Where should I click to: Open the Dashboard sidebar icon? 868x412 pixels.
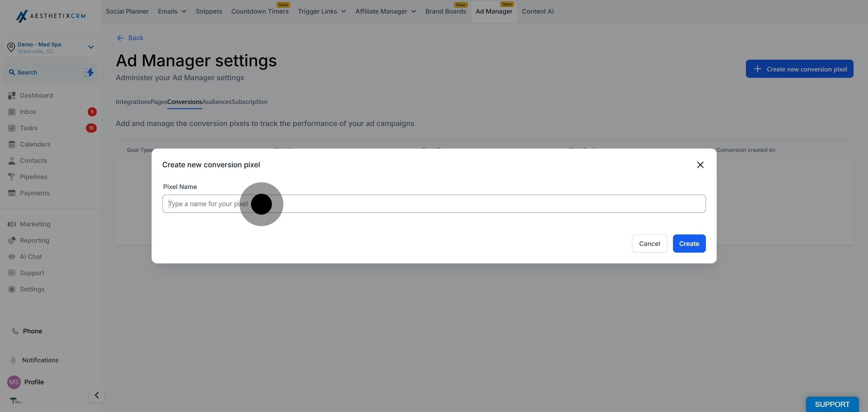point(12,95)
